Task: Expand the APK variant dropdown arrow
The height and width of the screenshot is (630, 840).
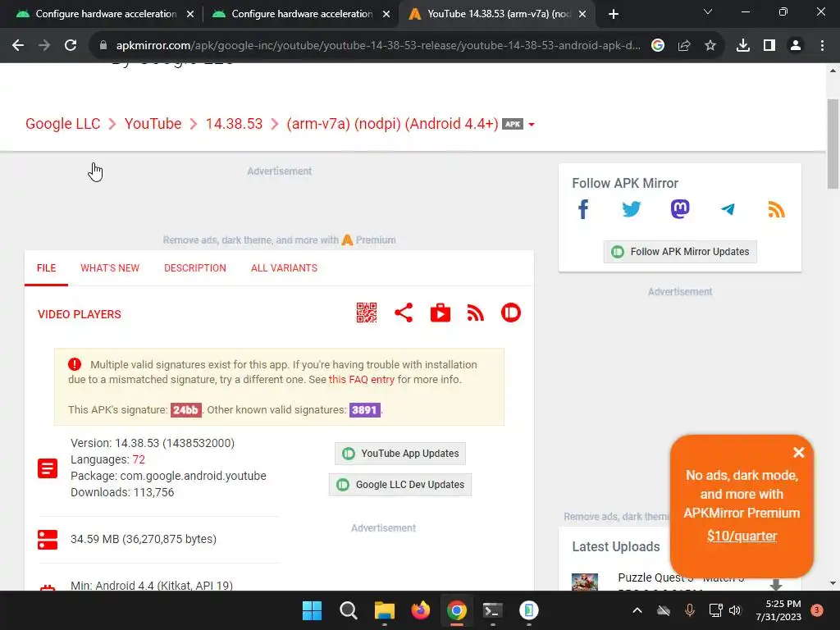Action: click(532, 125)
